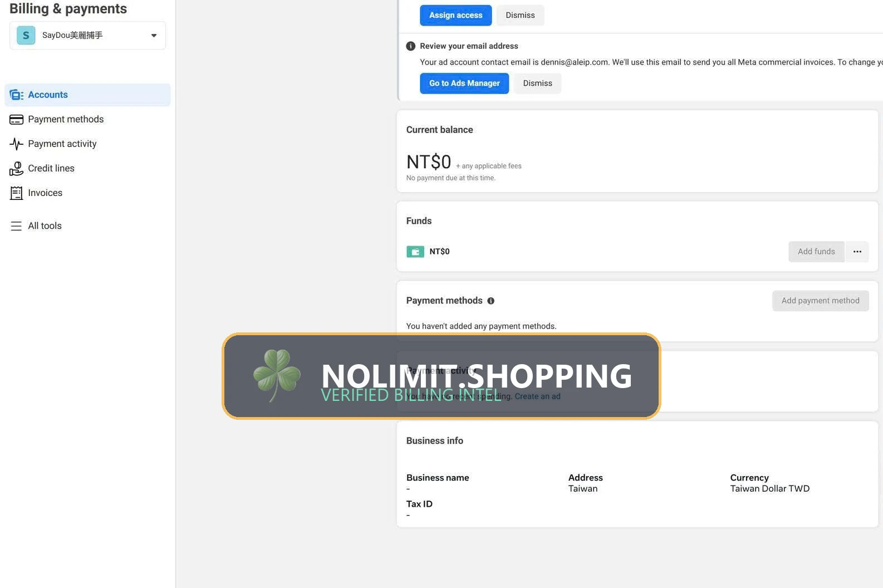Viewport: 883px width, 588px height.
Task: Click the Review your email address heading
Action: click(469, 46)
